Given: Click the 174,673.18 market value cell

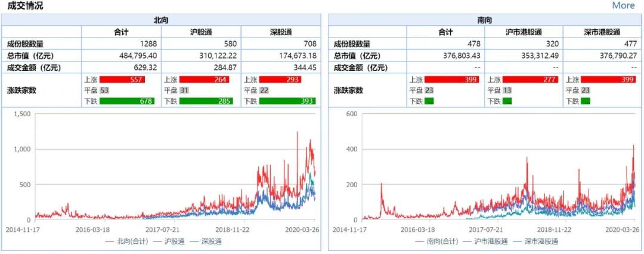Looking at the screenshot, I should 280,56.
